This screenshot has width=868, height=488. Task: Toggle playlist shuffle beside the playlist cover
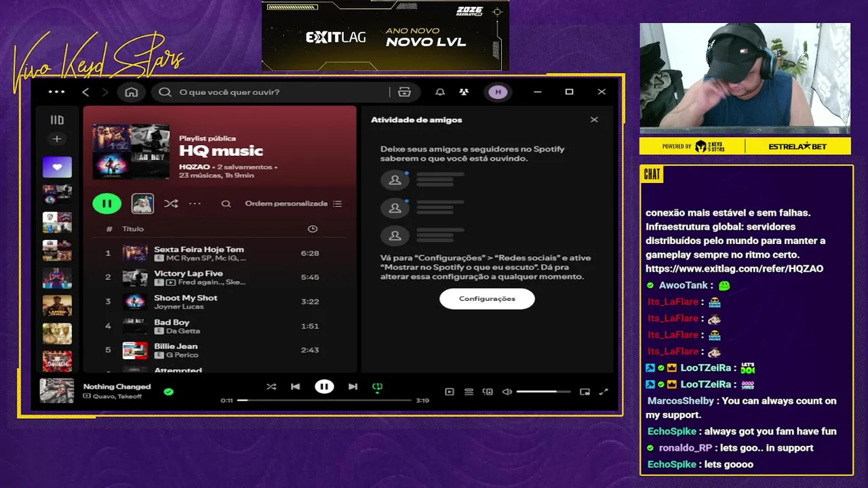click(171, 203)
